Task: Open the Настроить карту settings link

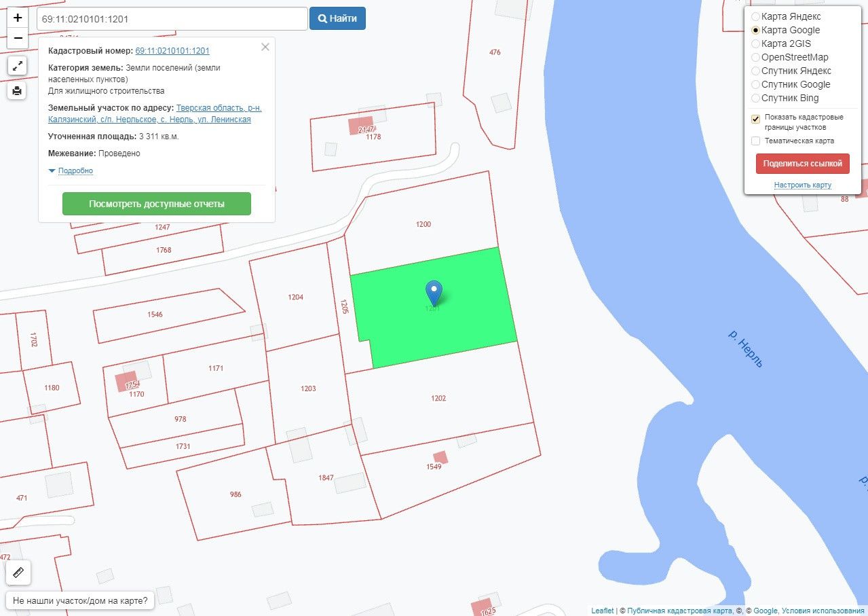Action: click(x=802, y=185)
